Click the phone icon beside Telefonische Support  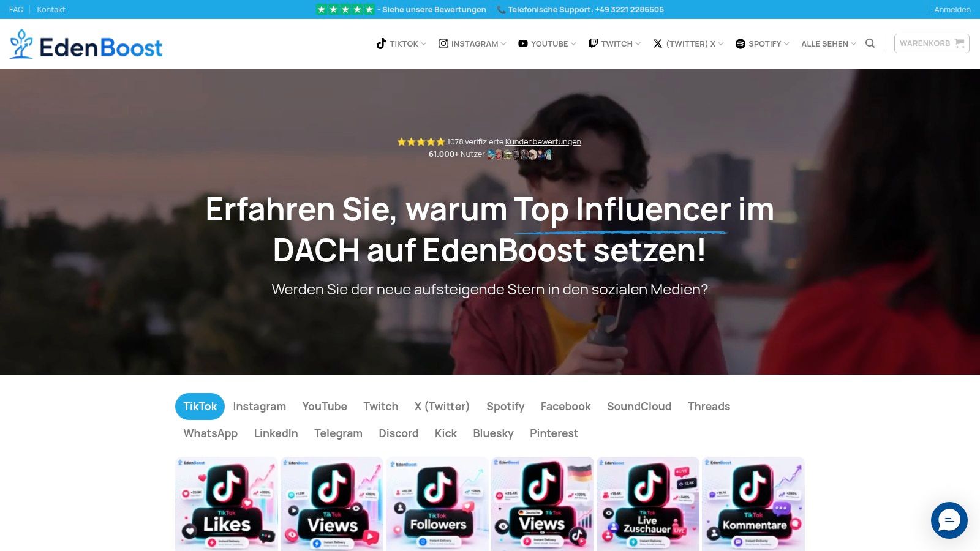[x=501, y=9]
